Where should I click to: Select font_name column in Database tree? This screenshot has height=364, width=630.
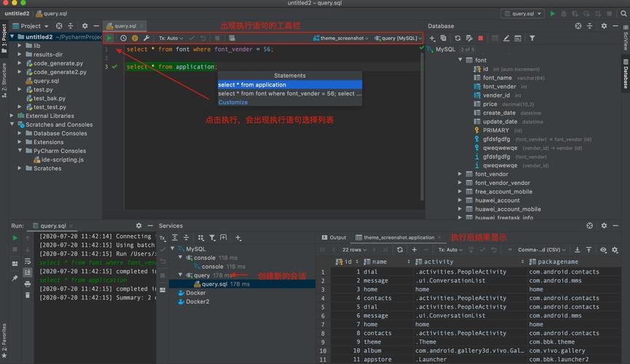(x=497, y=78)
